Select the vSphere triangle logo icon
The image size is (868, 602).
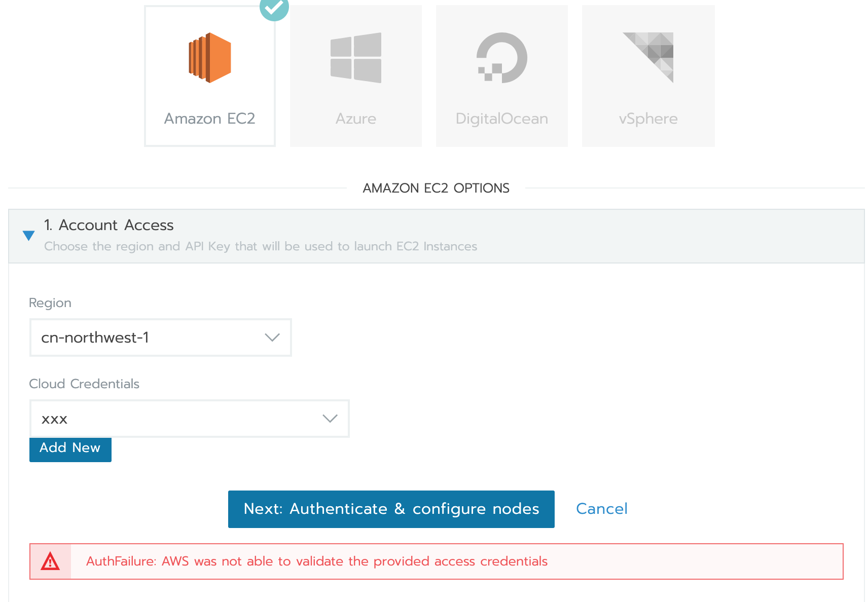click(648, 56)
